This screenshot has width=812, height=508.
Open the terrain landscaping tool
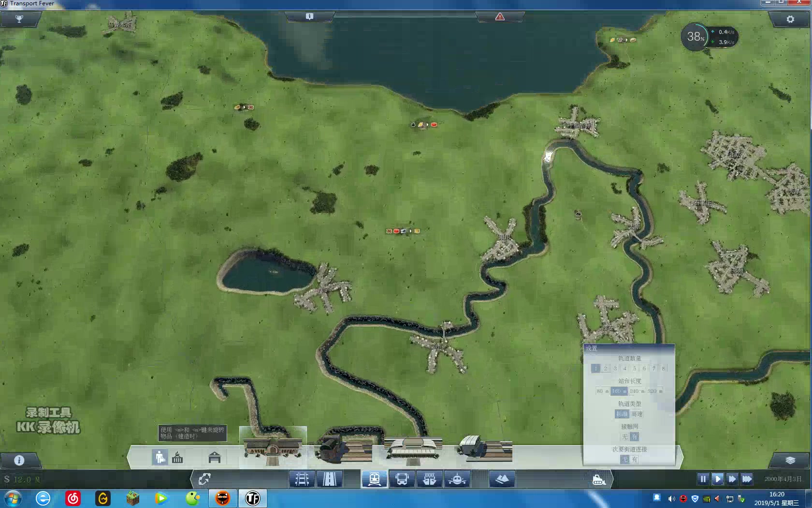[x=502, y=479]
